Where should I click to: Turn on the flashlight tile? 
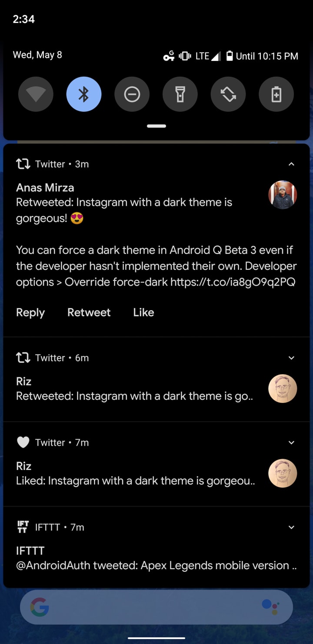[x=180, y=94]
